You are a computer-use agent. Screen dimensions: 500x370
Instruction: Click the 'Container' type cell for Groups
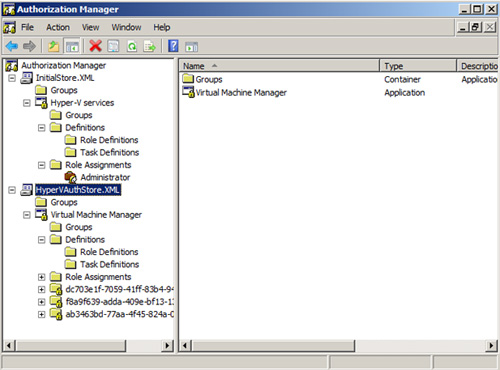[x=402, y=79]
